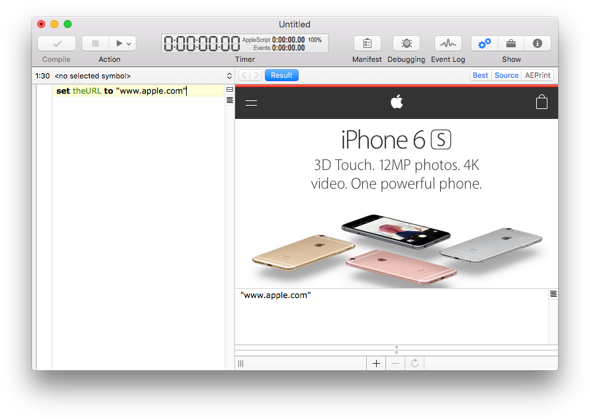Viewport: 590px width, 419px height.
Task: Click the "www.apple.com" result text
Action: 275,295
